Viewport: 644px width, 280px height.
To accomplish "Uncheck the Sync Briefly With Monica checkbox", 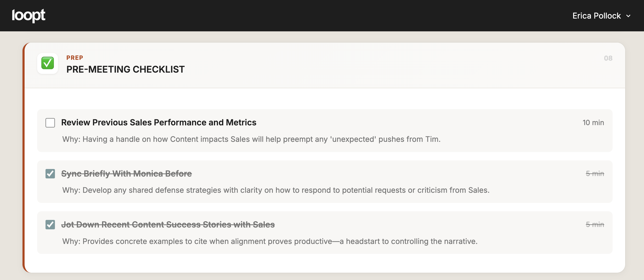I will click(x=50, y=174).
